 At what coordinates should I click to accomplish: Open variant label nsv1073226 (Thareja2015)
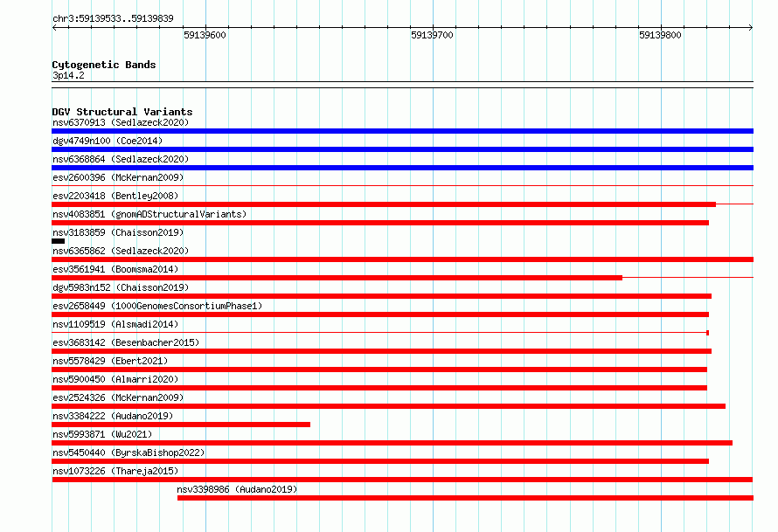point(115,471)
